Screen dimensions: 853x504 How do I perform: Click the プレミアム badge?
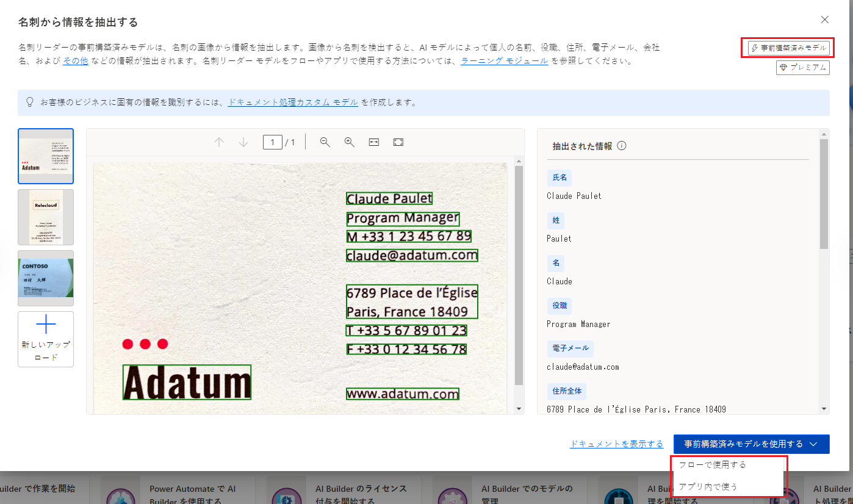[x=802, y=67]
